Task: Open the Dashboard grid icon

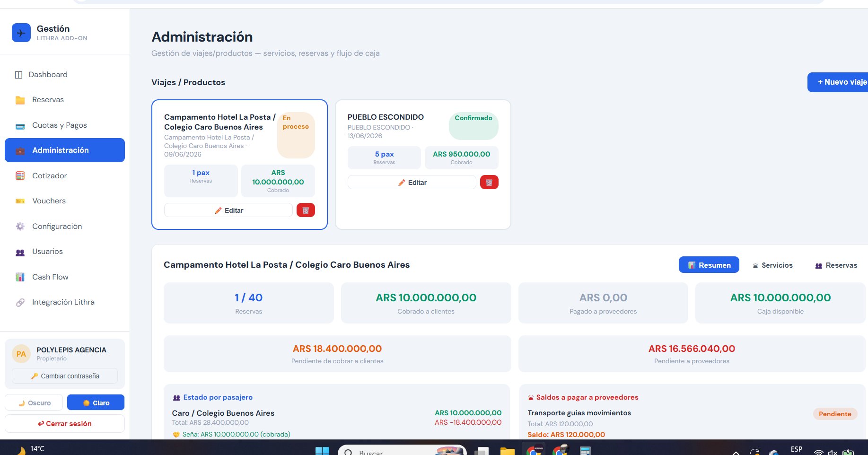Action: tap(18, 75)
